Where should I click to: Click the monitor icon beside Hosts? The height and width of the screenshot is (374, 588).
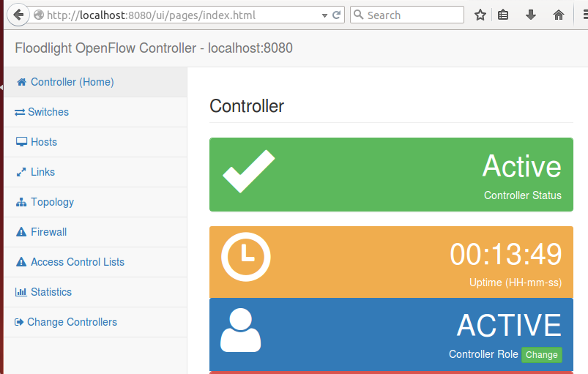(21, 142)
